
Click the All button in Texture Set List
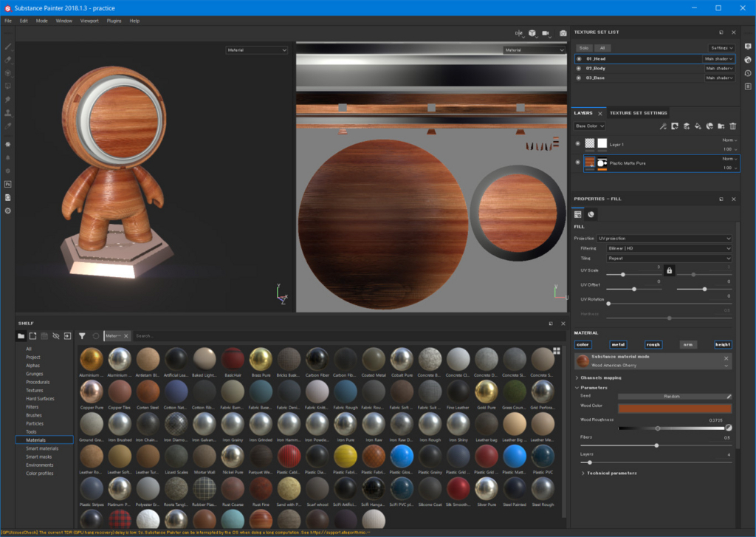(602, 48)
